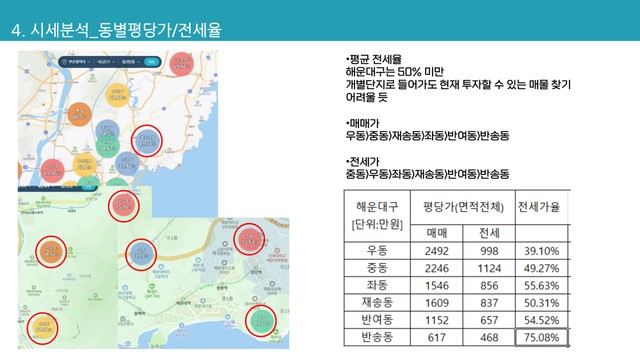
Task: Click the 전세가율 column header
Action: pyautogui.click(x=538, y=207)
